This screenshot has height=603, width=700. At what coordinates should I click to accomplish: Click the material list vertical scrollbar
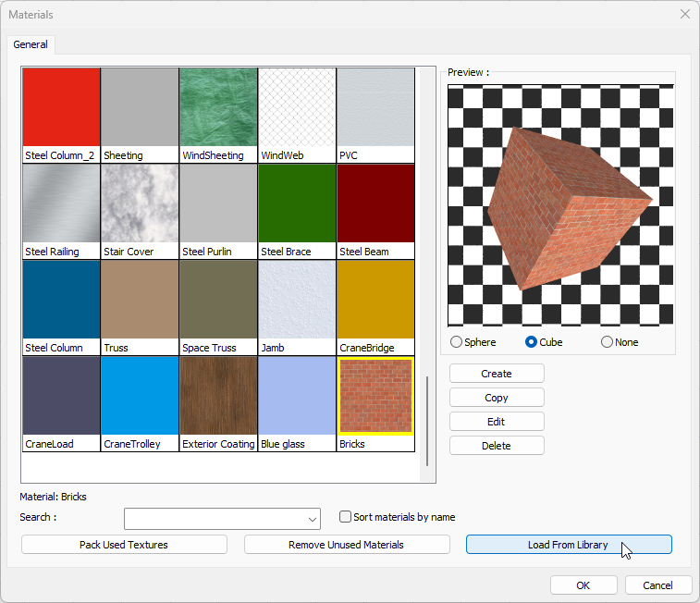click(427, 421)
